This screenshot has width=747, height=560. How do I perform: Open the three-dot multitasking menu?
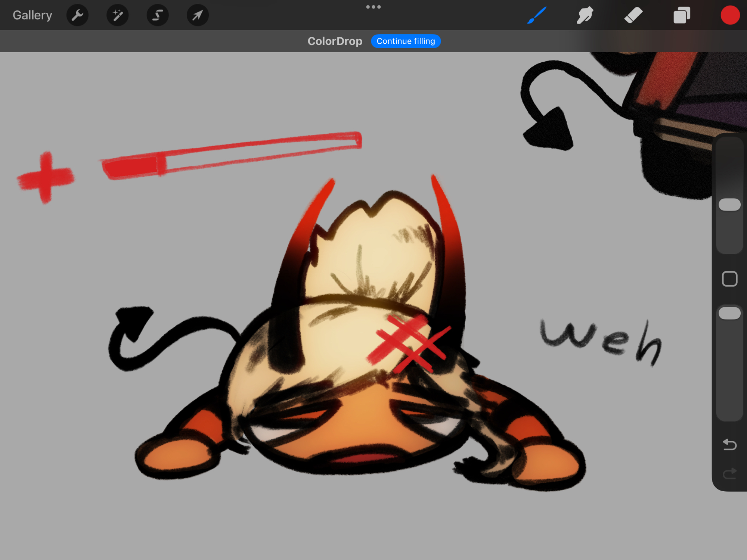[373, 7]
